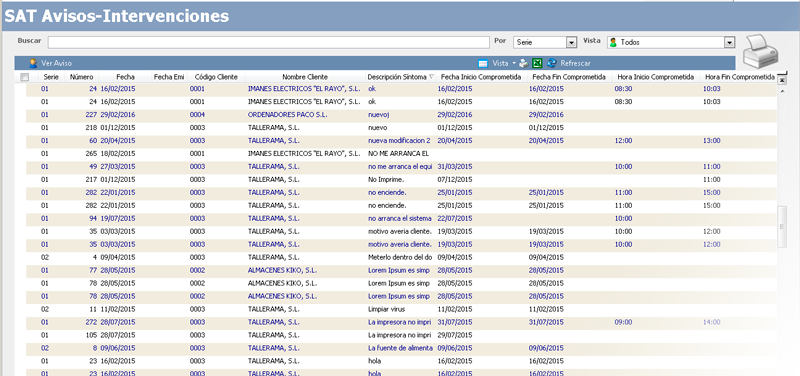Click the small printer icon in the toolbar

tap(523, 63)
